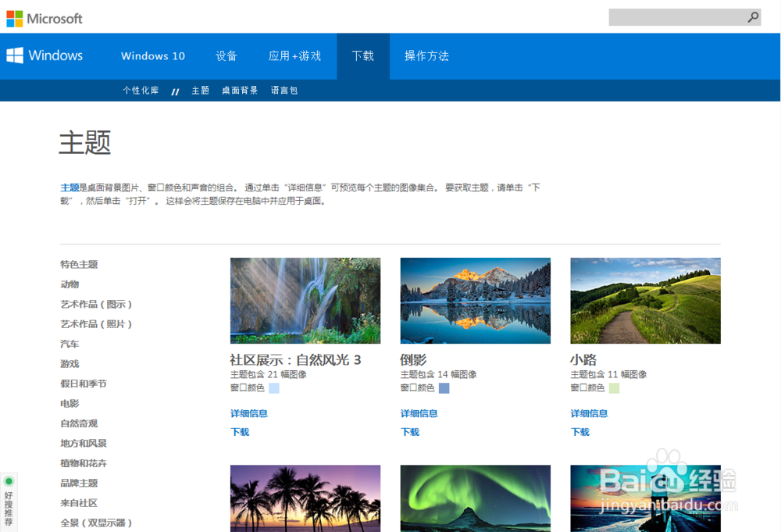Screen dimensions: 781x532
Task: Select the 动物 category in the sidebar
Action: coord(70,284)
